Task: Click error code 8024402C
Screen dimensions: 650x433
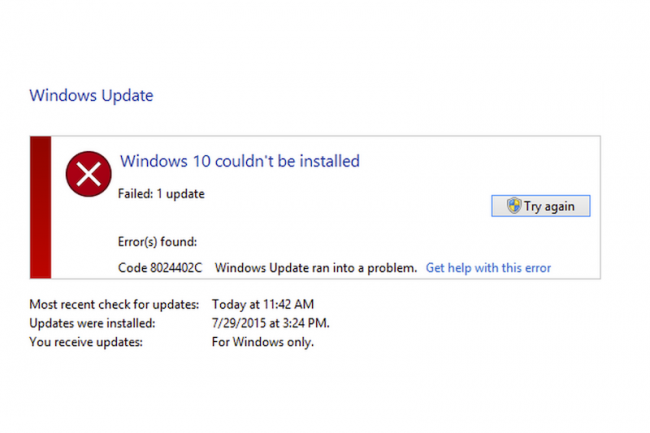Action: click(x=176, y=268)
